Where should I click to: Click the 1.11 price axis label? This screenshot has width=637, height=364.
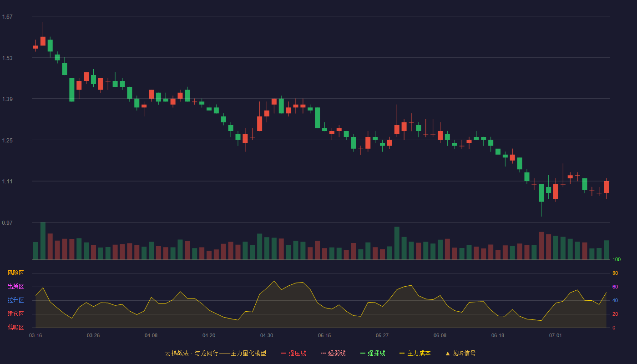7,182
